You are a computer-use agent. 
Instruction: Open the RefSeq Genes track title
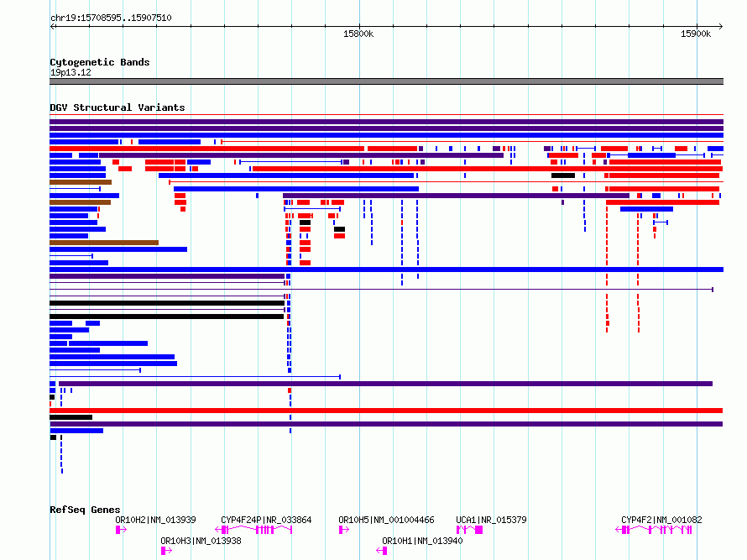(85, 510)
